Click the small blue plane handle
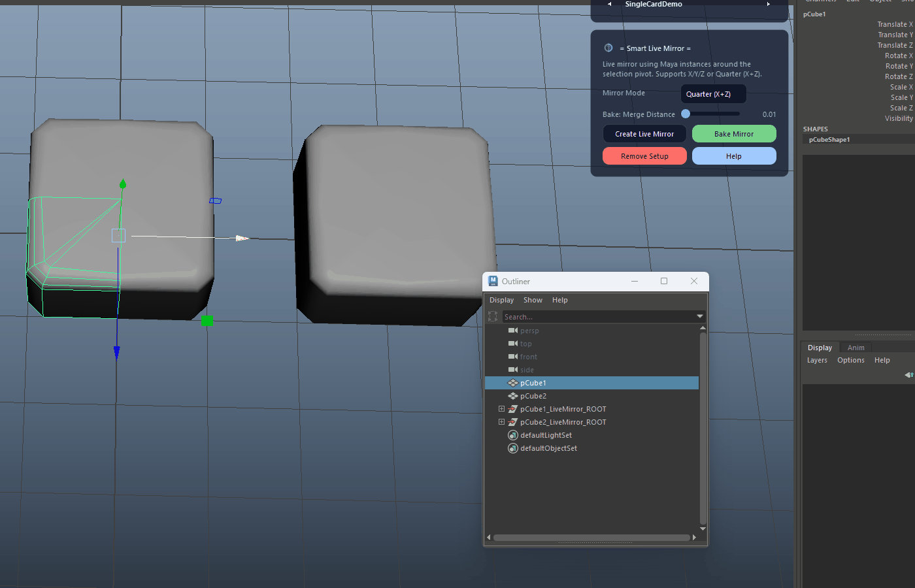Screen dimensions: 915x588 215,201
